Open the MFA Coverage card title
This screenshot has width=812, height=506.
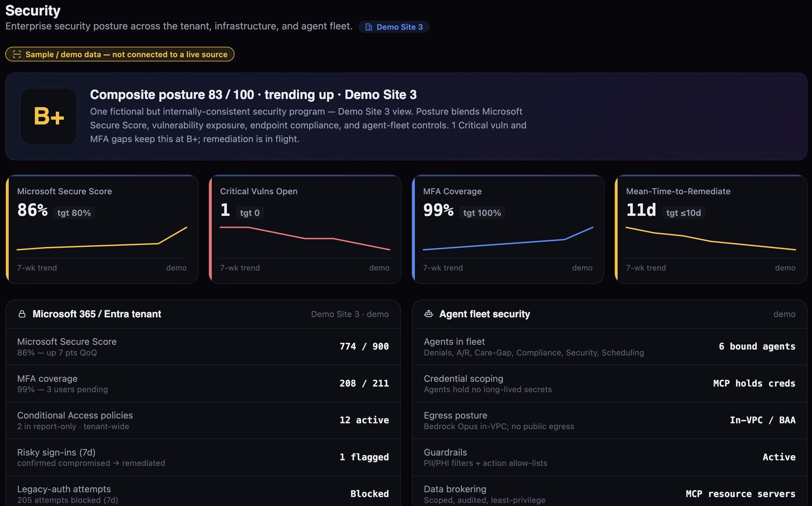pyautogui.click(x=452, y=191)
